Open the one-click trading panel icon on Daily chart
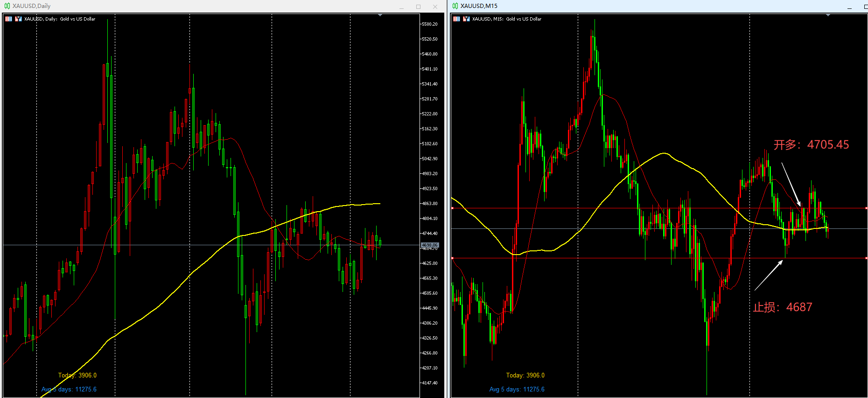This screenshot has height=398, width=868. [x=8, y=19]
